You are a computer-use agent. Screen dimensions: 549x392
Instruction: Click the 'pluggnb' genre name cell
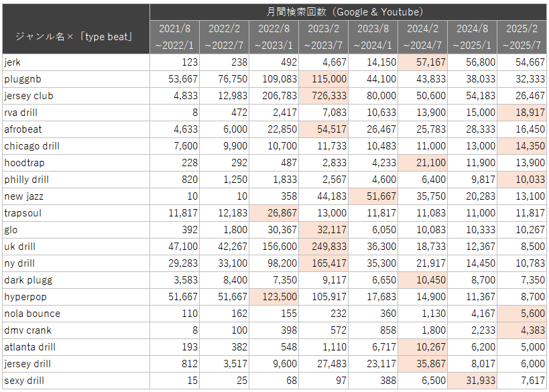(76, 79)
